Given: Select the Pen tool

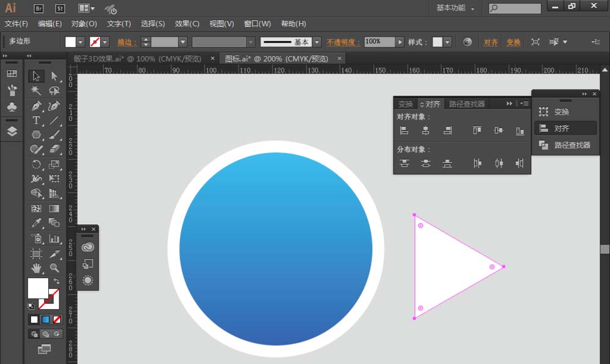Looking at the screenshot, I should pyautogui.click(x=36, y=105).
